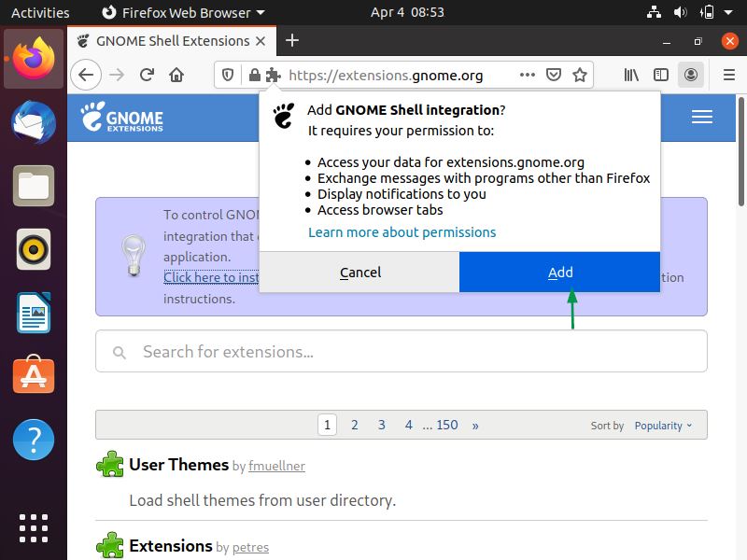The image size is (747, 560).
Task: View author fmuellner's profile
Action: click(x=276, y=466)
